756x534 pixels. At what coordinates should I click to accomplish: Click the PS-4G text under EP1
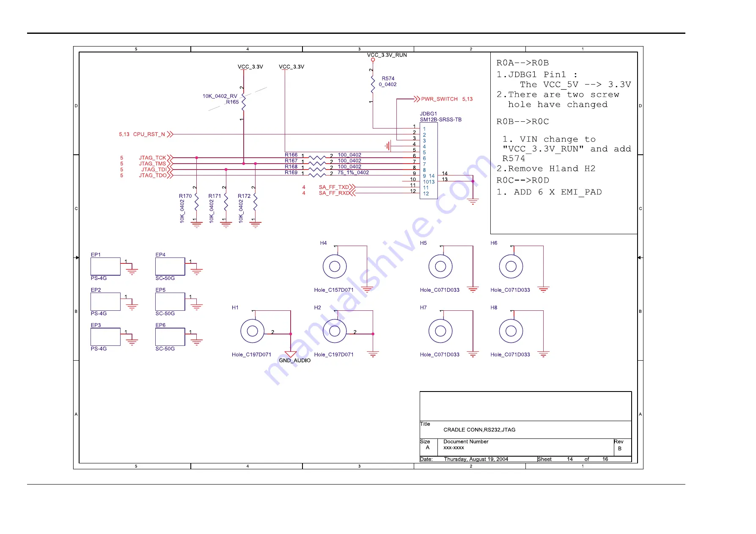(99, 278)
